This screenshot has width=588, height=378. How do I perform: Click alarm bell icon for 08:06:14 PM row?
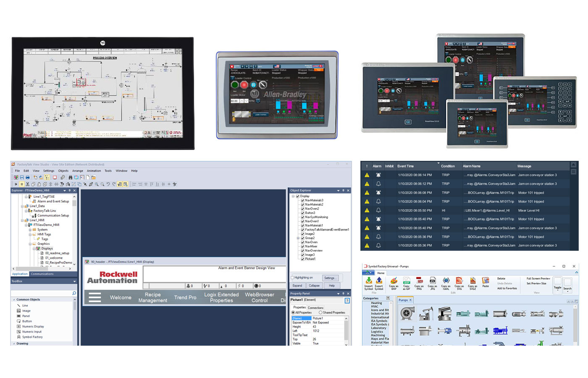click(378, 175)
